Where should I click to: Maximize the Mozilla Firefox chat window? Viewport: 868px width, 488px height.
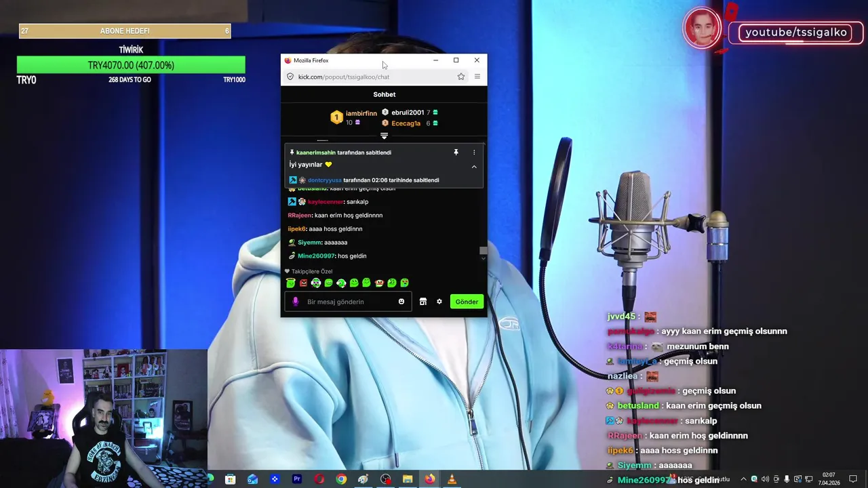(456, 60)
